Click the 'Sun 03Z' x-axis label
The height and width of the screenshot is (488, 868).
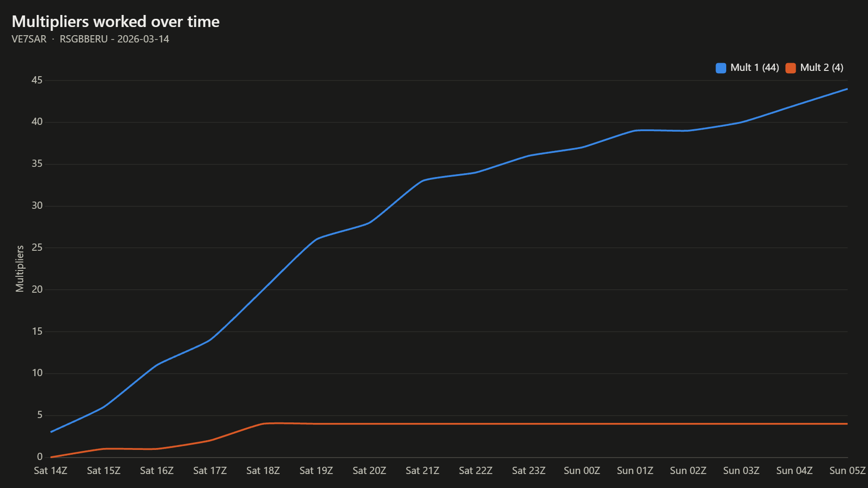coord(741,471)
